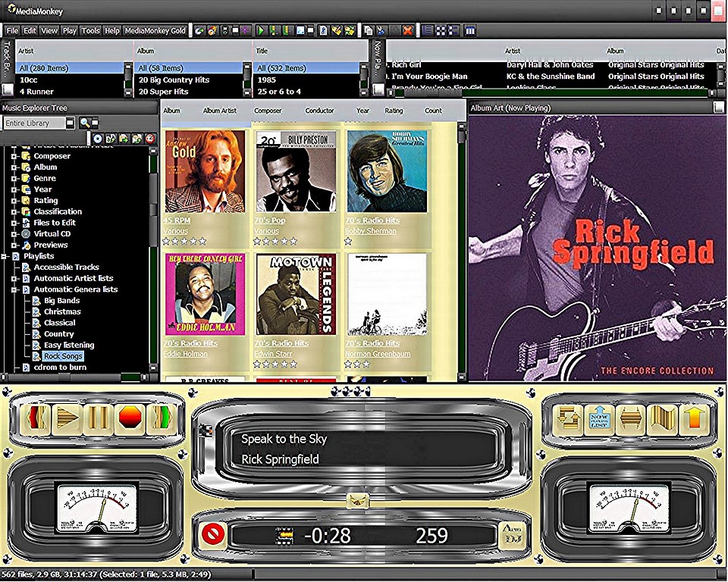The width and height of the screenshot is (728, 582).
Task: Collapse the Automatic Genera lists node
Action: click(14, 289)
